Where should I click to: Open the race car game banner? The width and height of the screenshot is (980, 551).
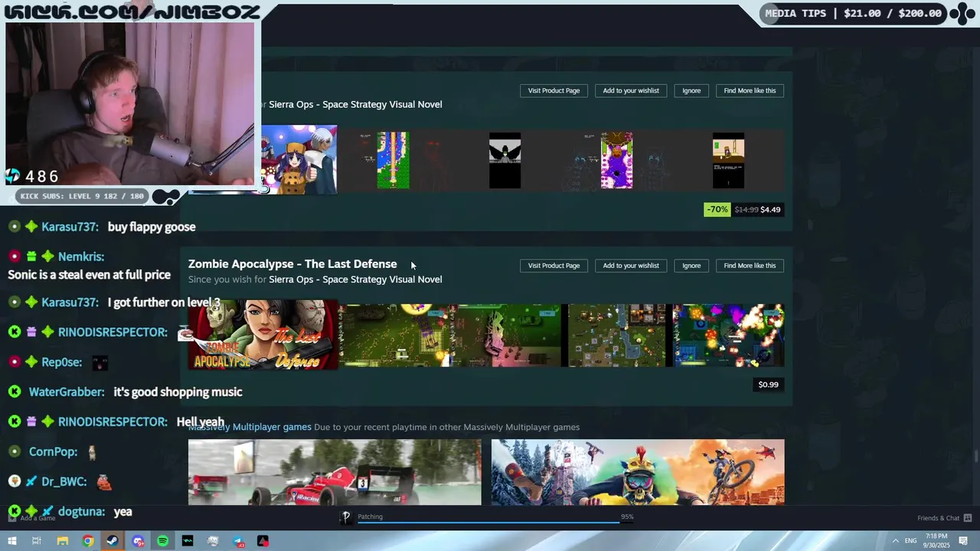point(335,472)
